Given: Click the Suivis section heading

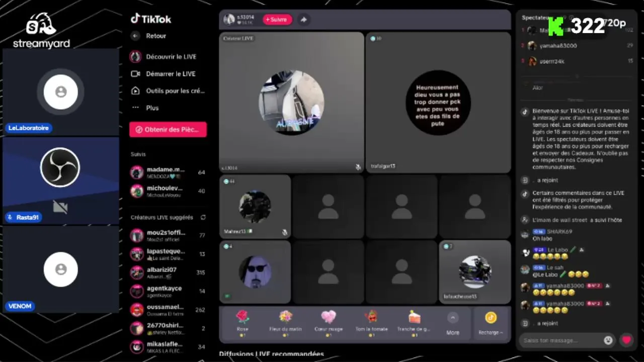Looking at the screenshot, I should 138,154.
